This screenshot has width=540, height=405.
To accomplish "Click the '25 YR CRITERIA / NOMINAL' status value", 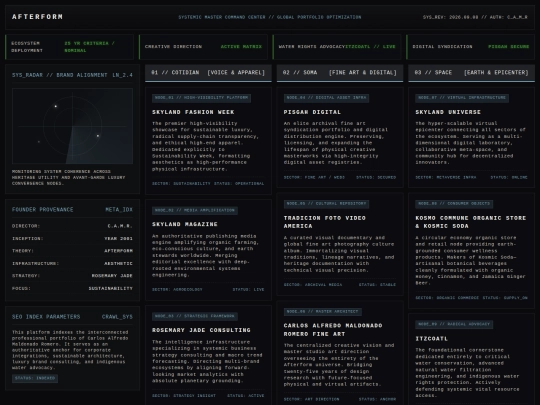I will tap(90, 47).
